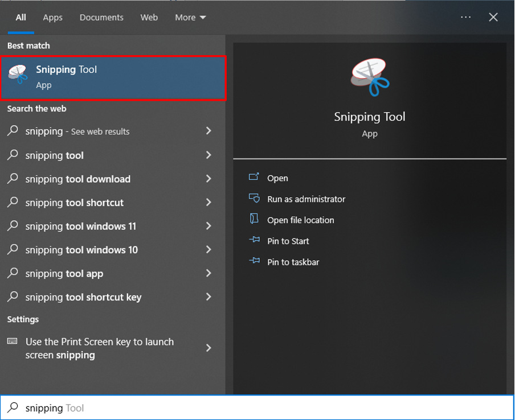Select 'snipping tool app' suggestion
This screenshot has height=420, width=515.
click(113, 273)
